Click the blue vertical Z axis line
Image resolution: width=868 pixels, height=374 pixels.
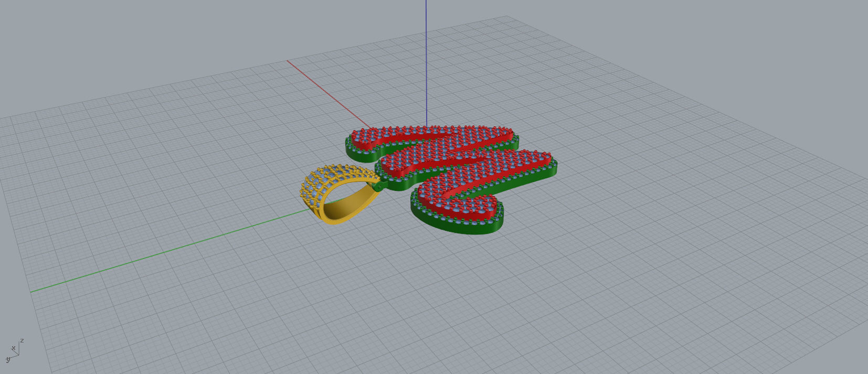tap(426, 63)
